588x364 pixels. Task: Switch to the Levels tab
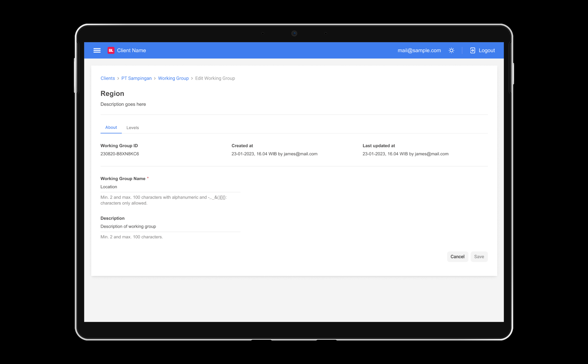click(133, 128)
